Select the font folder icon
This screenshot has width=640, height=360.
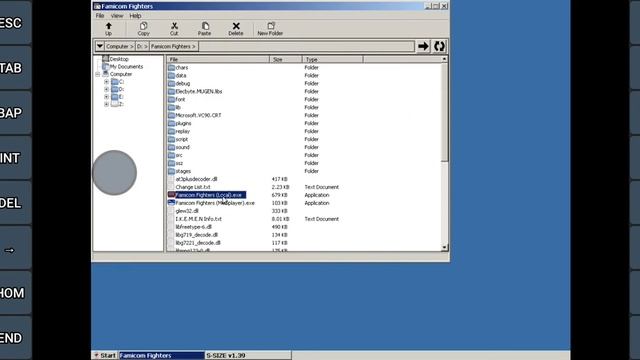171,100
